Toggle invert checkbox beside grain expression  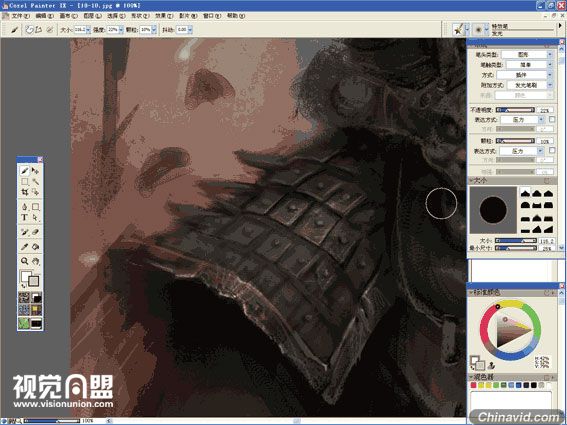click(552, 150)
